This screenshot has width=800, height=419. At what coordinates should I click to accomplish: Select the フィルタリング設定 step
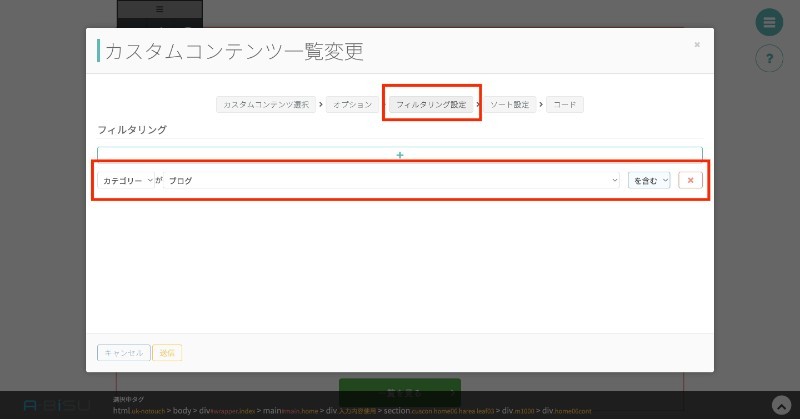click(431, 105)
